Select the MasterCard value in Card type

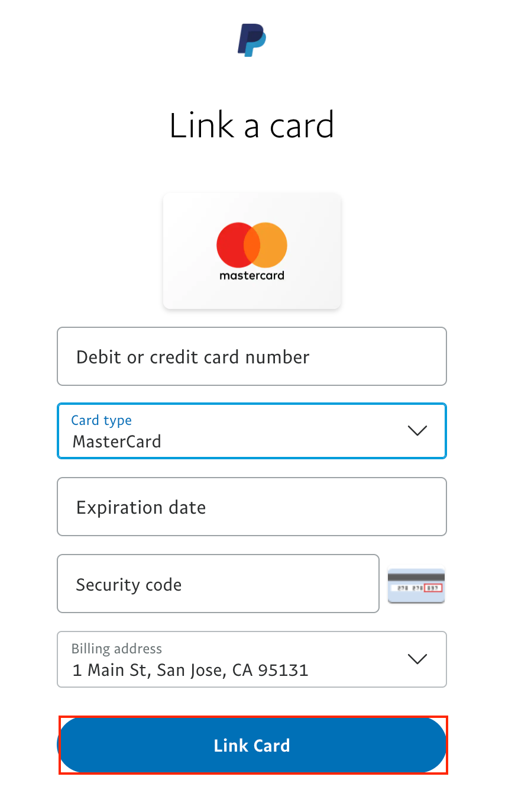pos(117,442)
